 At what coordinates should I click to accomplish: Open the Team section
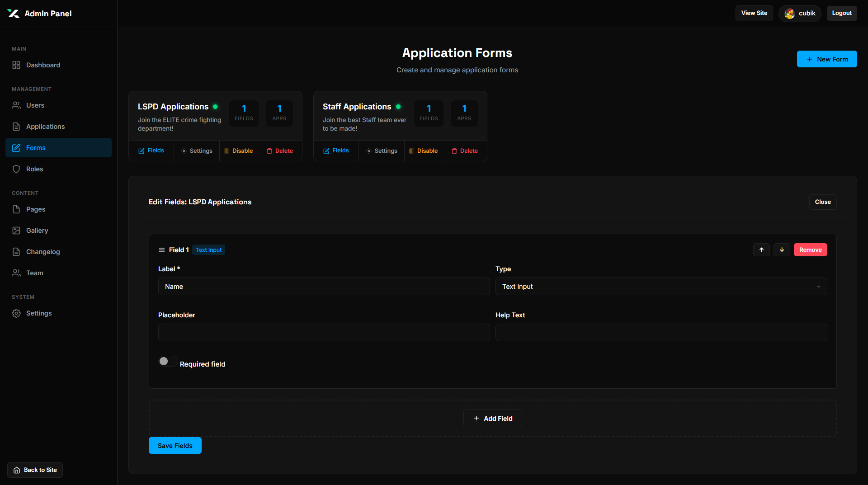(x=58, y=273)
